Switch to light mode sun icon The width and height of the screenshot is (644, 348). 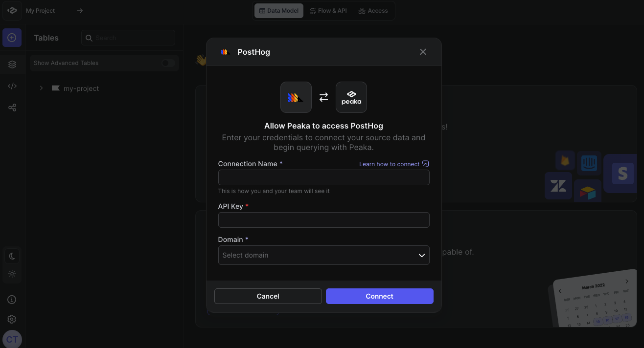12,274
